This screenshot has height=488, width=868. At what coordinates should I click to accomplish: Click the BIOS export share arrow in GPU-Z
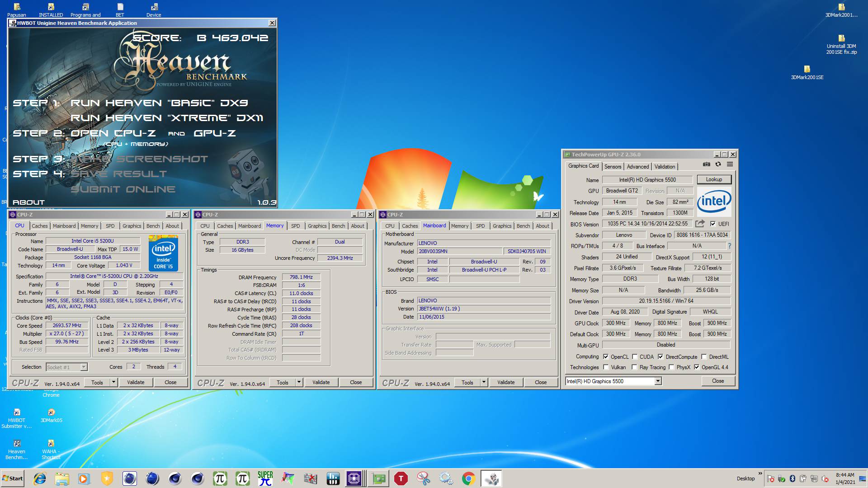tap(700, 224)
